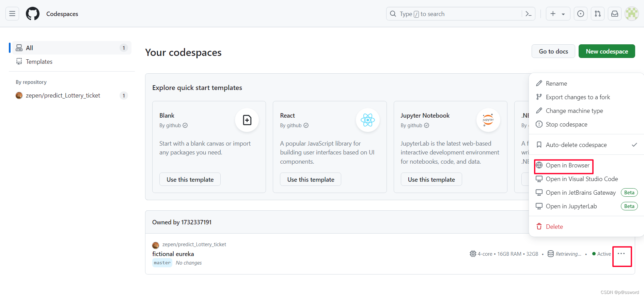Click the master branch label
Screen dimensions: 644x298
click(x=162, y=263)
